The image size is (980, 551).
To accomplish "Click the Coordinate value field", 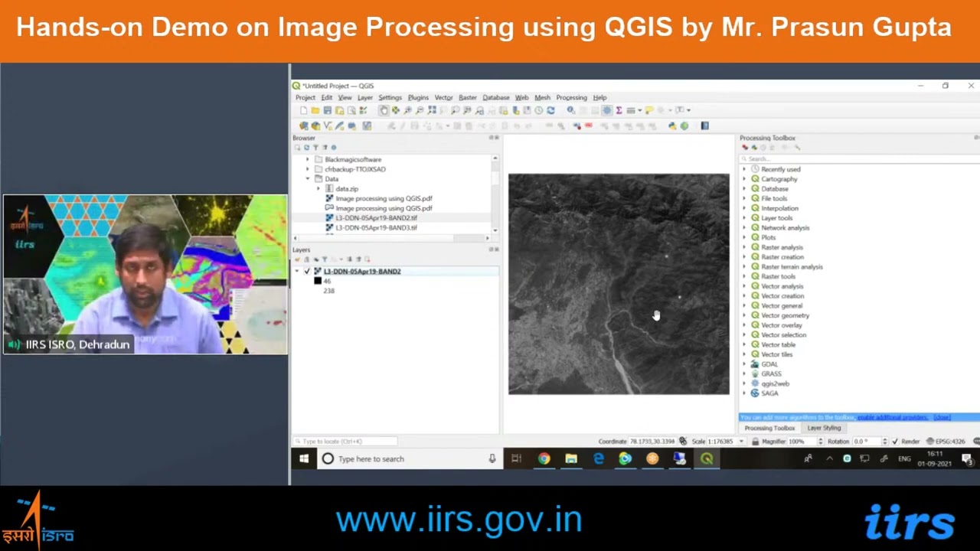I will [x=652, y=442].
